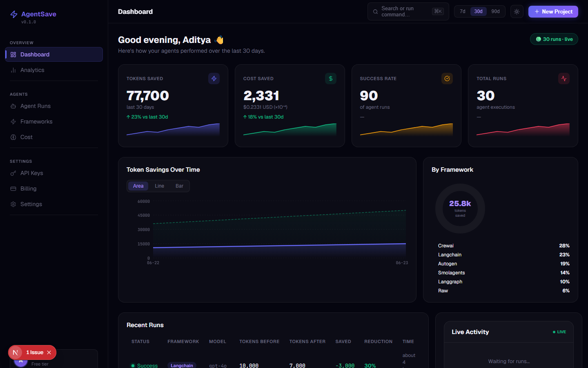Image resolution: width=588 pixels, height=368 pixels.
Task: Click the lightning icon on Tokens Saved card
Action: click(x=214, y=79)
